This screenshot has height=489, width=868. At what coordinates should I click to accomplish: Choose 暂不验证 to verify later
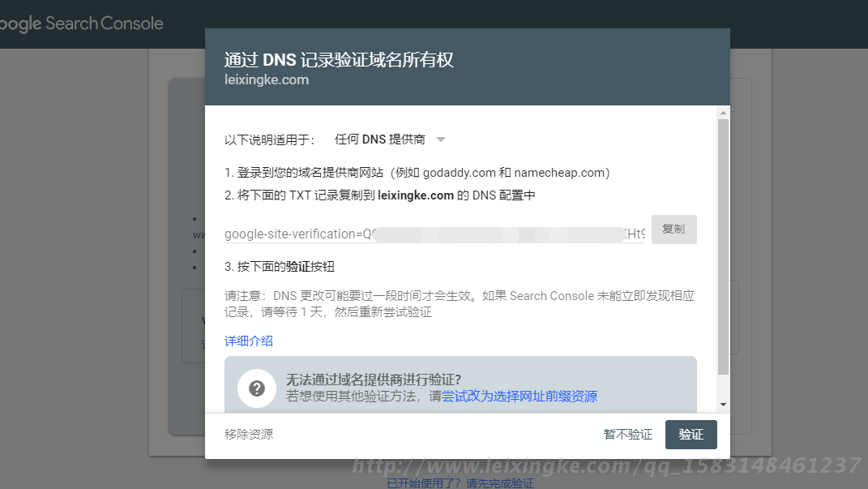[628, 435]
